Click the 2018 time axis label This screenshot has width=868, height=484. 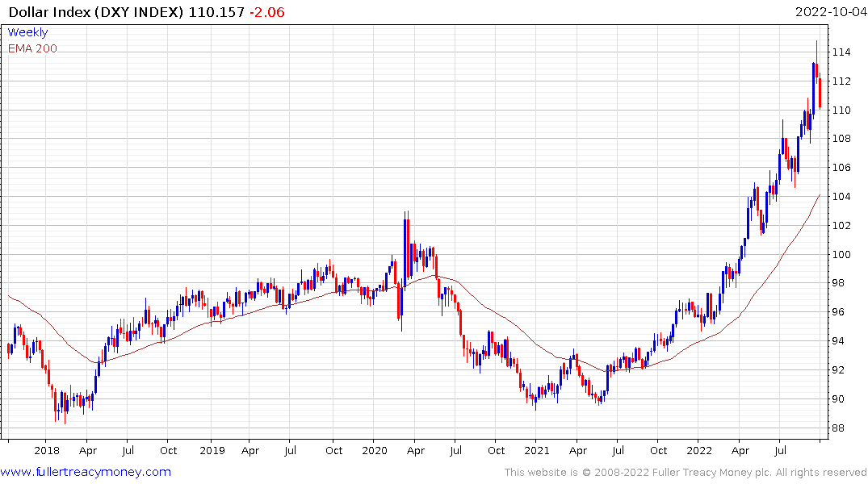[47, 450]
